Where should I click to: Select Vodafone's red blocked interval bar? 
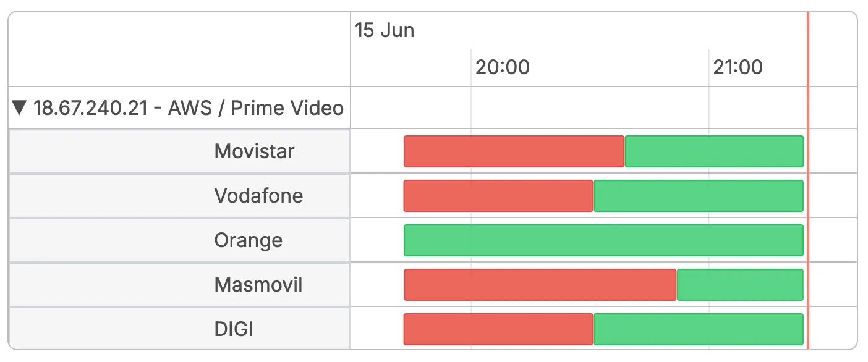point(498,196)
